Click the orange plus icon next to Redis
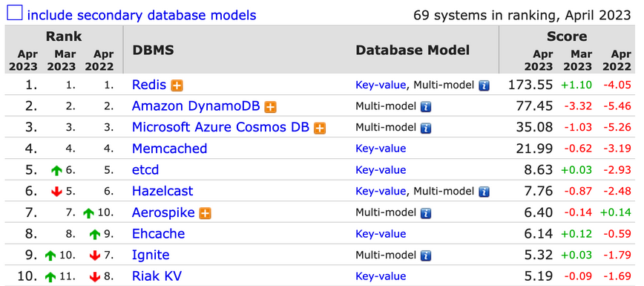Screen dimensions: 644x286 point(177,85)
